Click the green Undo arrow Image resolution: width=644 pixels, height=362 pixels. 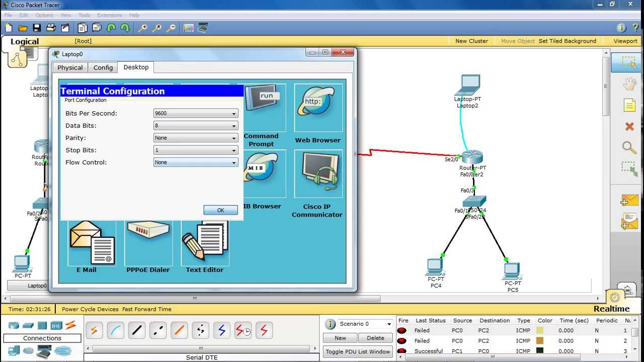click(x=111, y=28)
